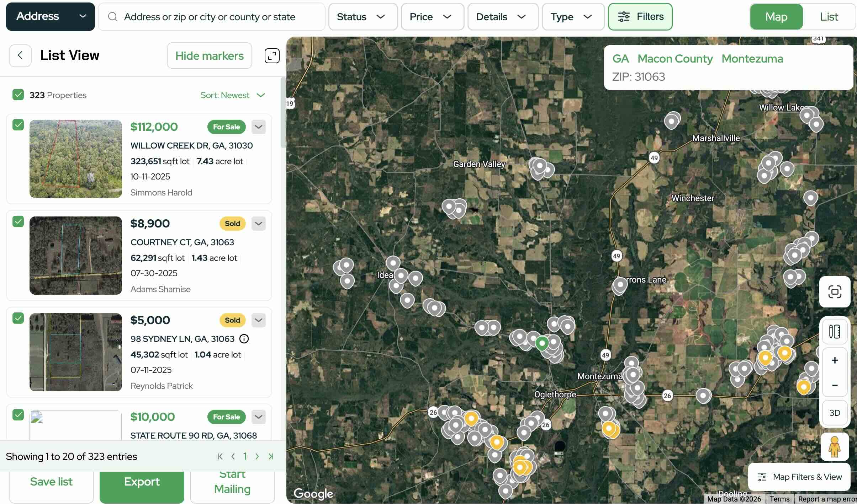Go to the last page of entries
857x504 pixels.
[x=271, y=456]
